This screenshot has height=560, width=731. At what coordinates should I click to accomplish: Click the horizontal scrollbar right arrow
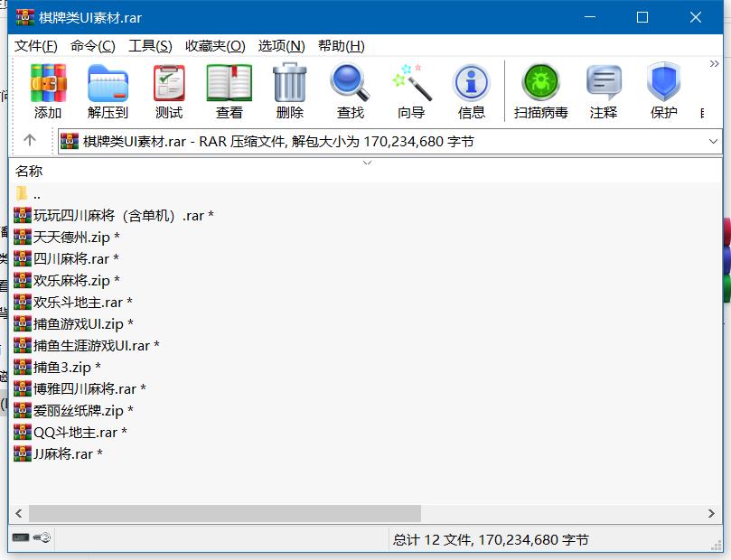click(713, 513)
